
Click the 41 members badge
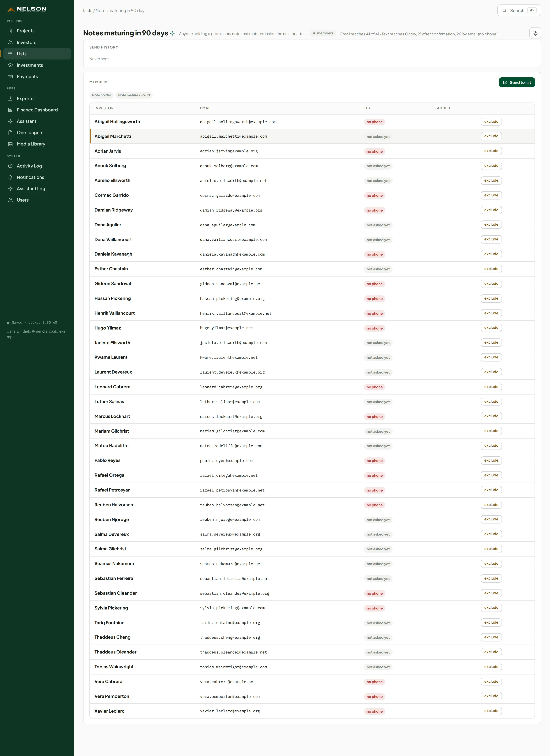point(323,33)
